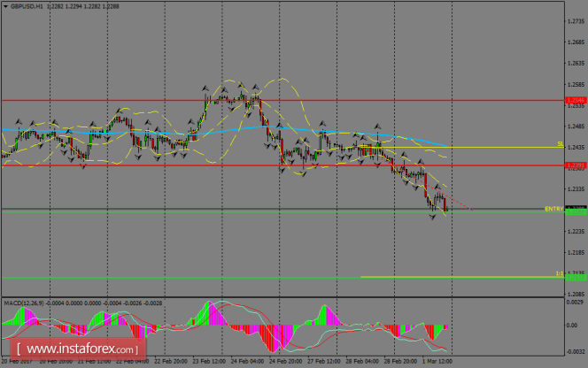Select the 1 Mar 12:00 time axis label
588x368 pixels.
point(437,361)
